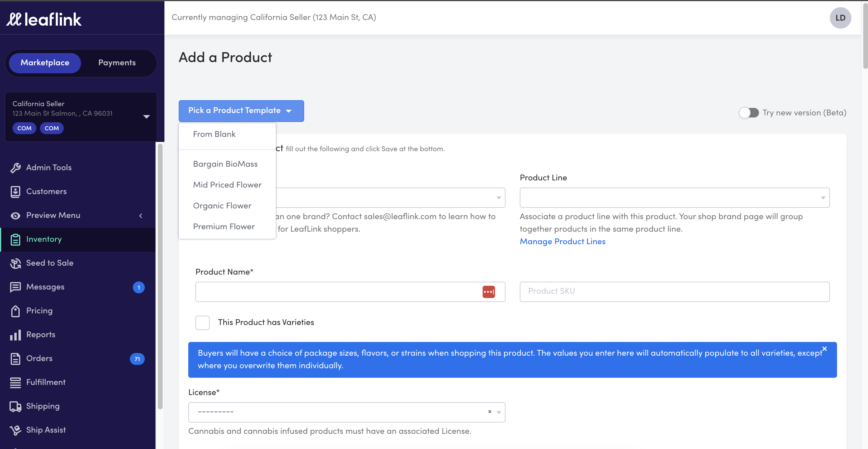Choose From Blank template
Screen dimensions: 868x449
pos(227,134)
